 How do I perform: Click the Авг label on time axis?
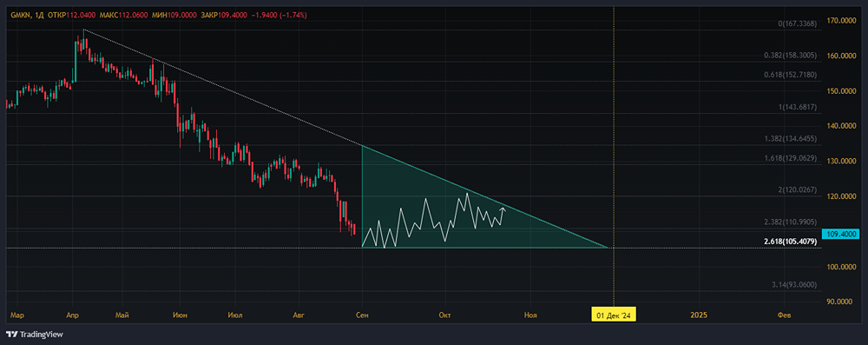[299, 315]
